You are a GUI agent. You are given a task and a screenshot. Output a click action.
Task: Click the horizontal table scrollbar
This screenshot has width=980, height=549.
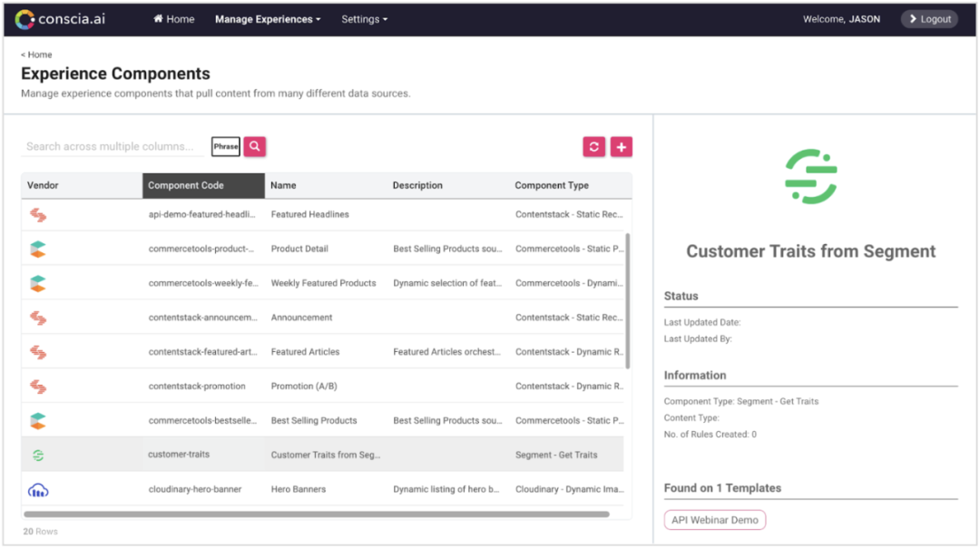pos(317,515)
